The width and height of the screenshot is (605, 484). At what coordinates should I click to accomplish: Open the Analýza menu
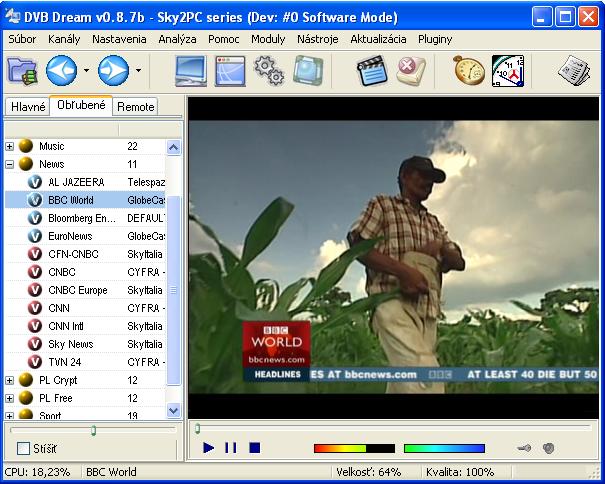(x=177, y=39)
